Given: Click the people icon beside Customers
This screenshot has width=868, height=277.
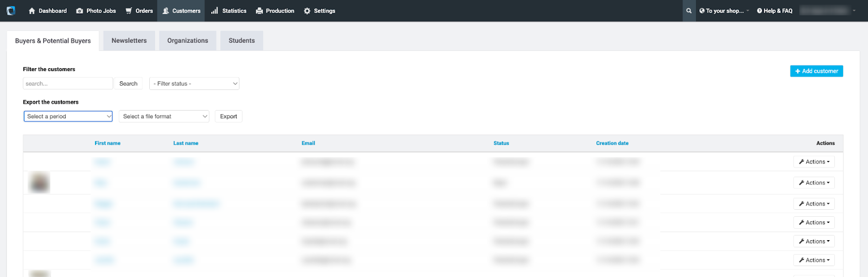Looking at the screenshot, I should click(x=165, y=11).
